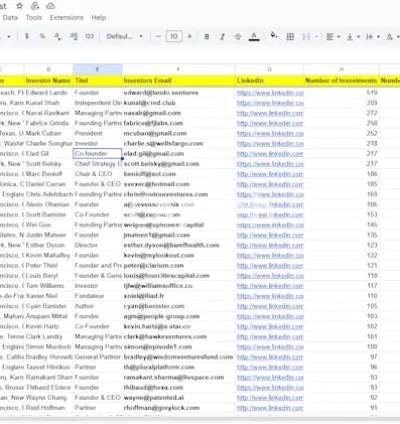The image size is (400, 424).
Task: Open the horizontal align dropdown
Action: (333, 36)
